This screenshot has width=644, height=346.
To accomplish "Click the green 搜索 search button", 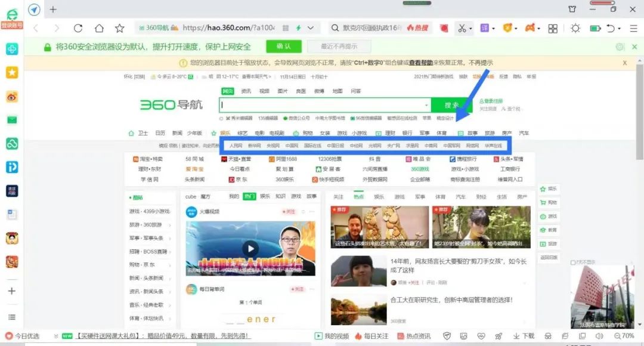I will click(452, 105).
